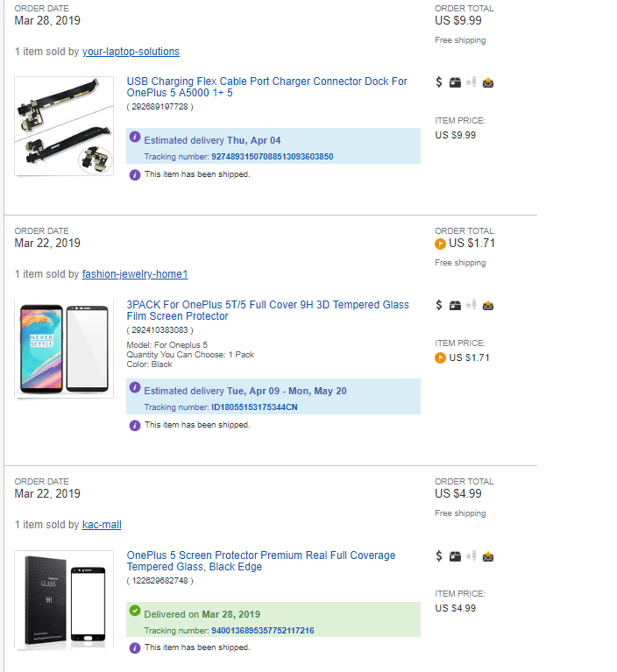The height and width of the screenshot is (672, 617).
Task: Click the charging flex cable product thumbnail
Action: click(64, 126)
